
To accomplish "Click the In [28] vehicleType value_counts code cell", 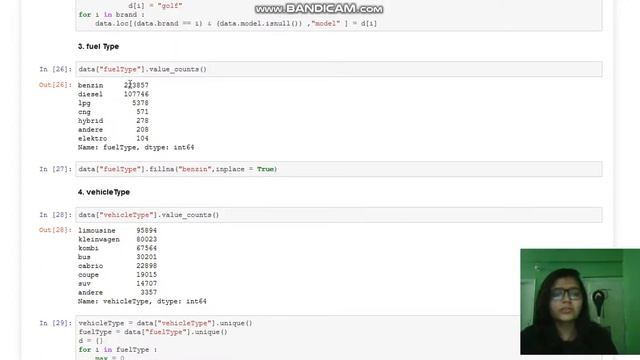I will point(338,215).
